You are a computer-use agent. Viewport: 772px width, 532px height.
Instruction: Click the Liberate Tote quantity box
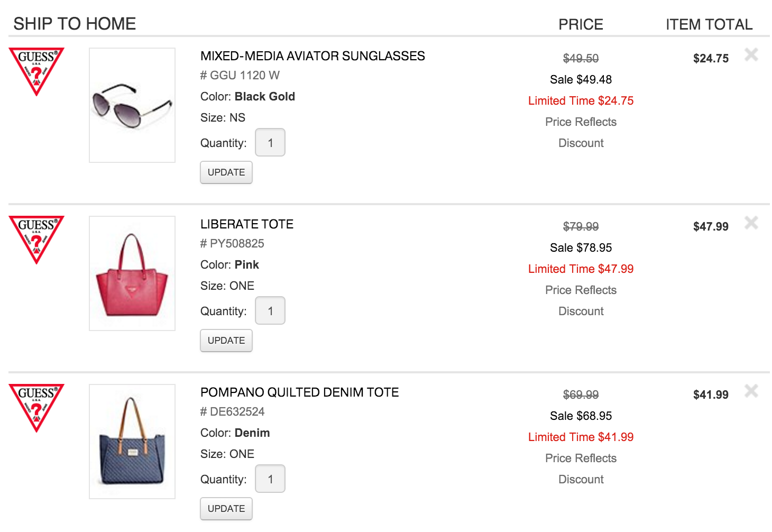270,311
